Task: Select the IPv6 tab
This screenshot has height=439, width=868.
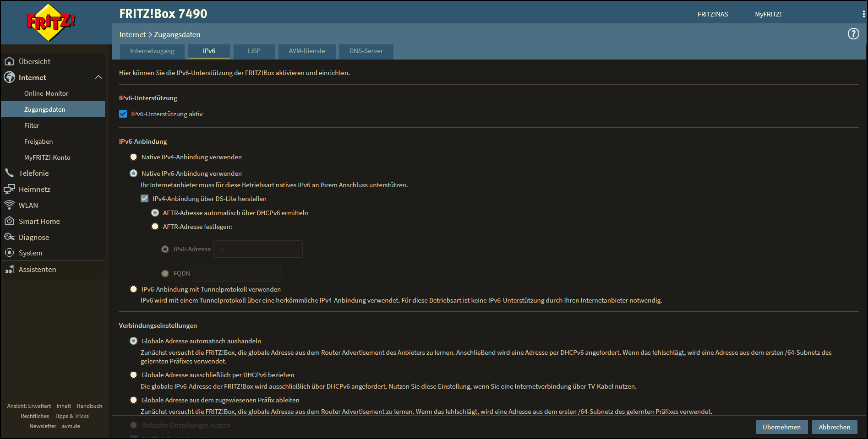Action: 209,51
